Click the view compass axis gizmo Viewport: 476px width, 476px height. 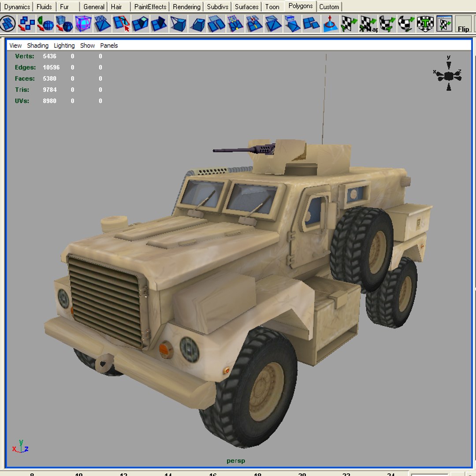point(448,75)
